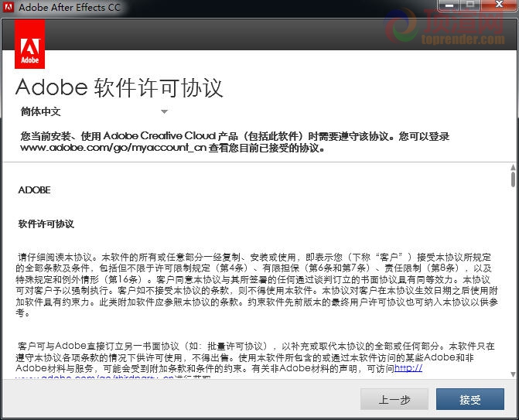Image resolution: width=519 pixels, height=420 pixels.
Task: Click the bold 软件许可协议 subheading
Action: 46,224
